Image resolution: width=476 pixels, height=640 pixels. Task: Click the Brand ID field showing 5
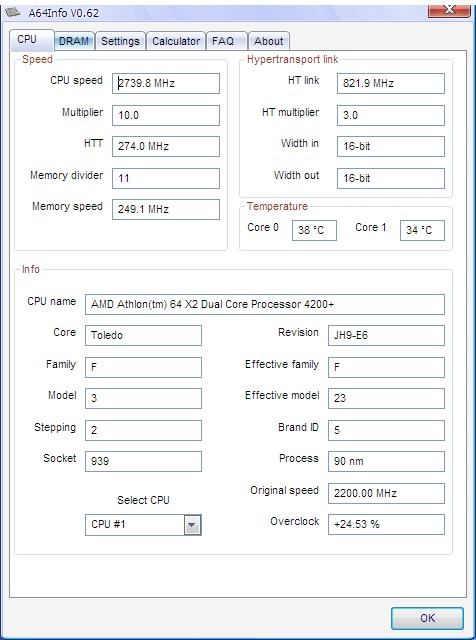click(x=386, y=430)
